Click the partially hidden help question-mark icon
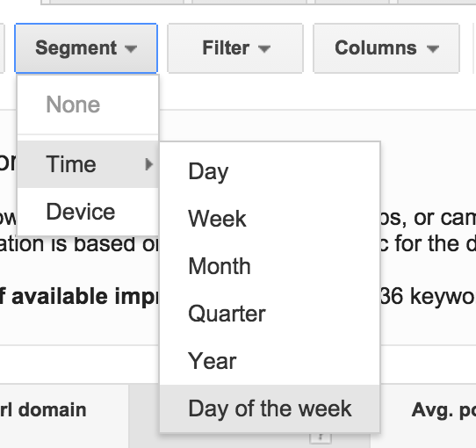This screenshot has width=476, height=448. (321, 437)
